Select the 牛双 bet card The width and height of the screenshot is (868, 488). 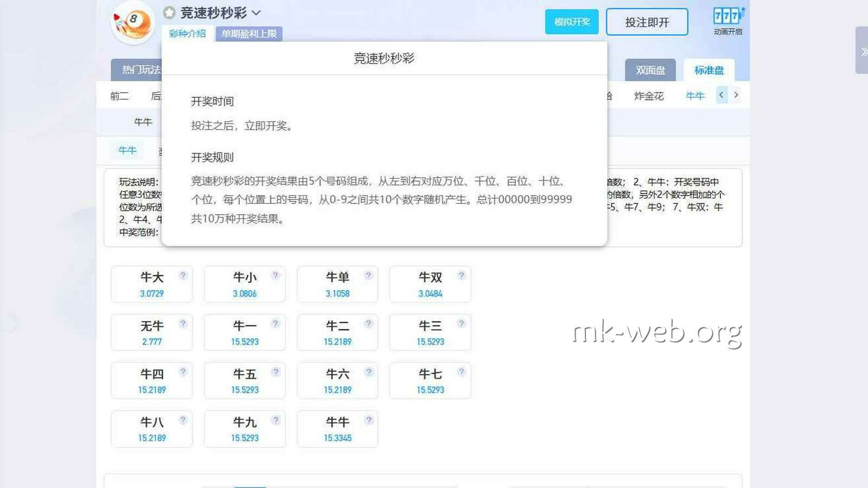pos(430,284)
